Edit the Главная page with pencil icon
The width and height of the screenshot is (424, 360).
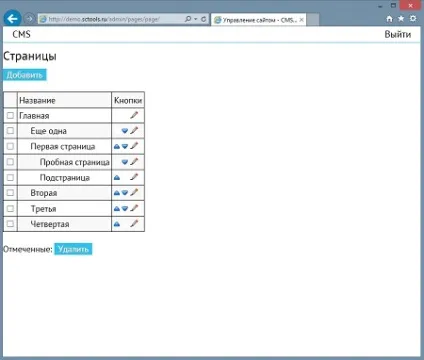click(x=134, y=115)
